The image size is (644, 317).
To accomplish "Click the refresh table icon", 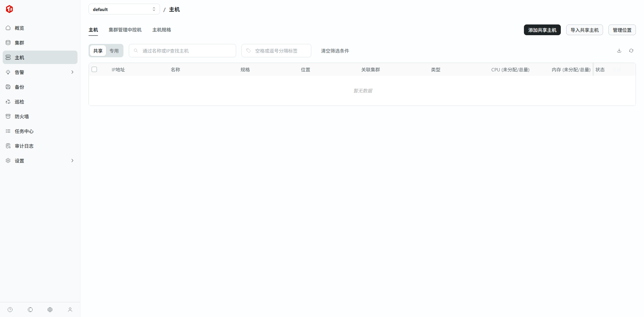I will [x=631, y=51].
